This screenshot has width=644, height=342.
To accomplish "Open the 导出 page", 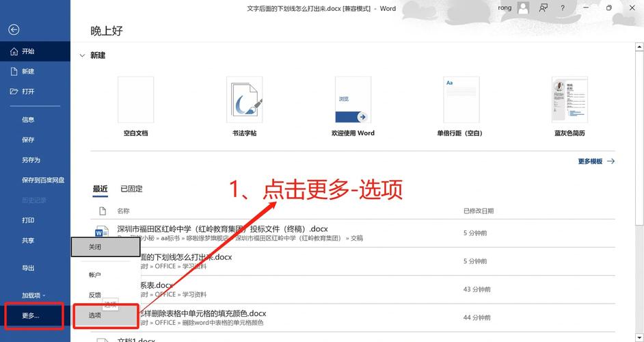I will 28,268.
